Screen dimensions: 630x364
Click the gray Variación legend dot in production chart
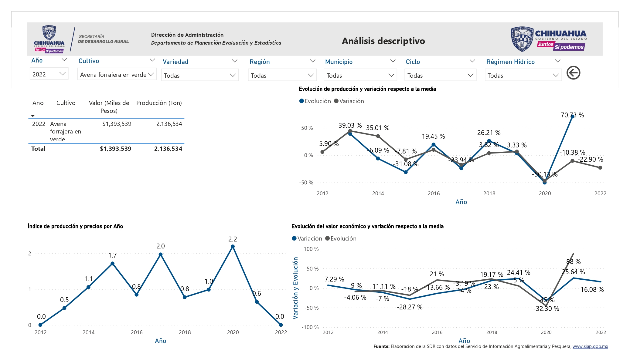(336, 101)
